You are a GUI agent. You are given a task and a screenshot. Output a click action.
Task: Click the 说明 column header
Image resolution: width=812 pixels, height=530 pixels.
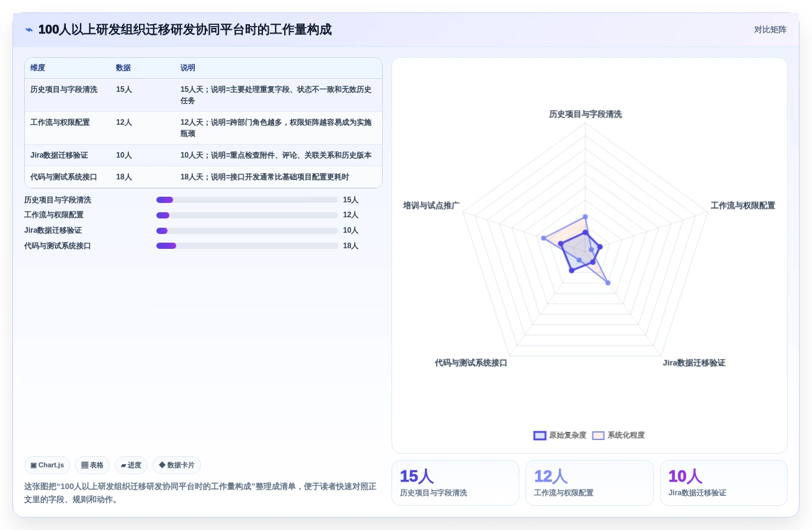(x=188, y=68)
